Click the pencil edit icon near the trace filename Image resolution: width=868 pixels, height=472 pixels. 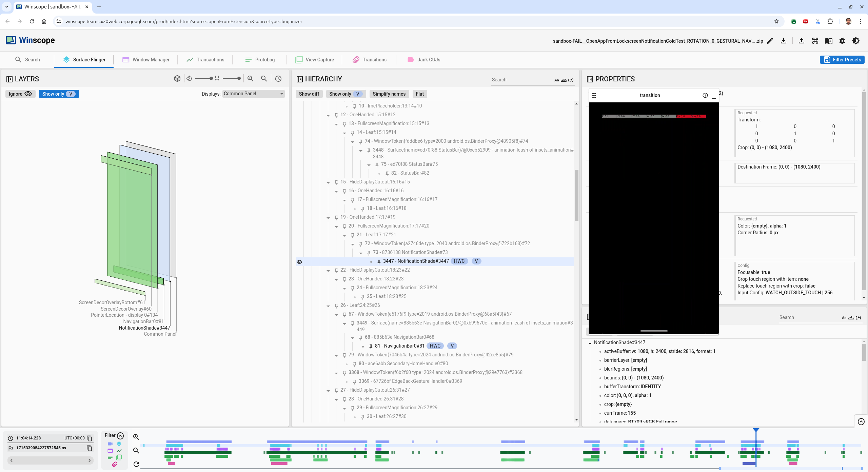click(769, 41)
